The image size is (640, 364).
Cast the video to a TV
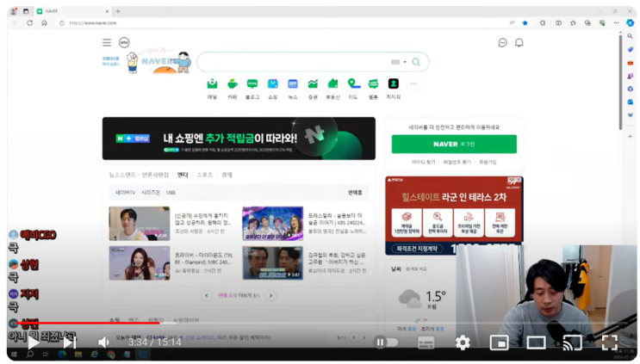[x=572, y=342]
